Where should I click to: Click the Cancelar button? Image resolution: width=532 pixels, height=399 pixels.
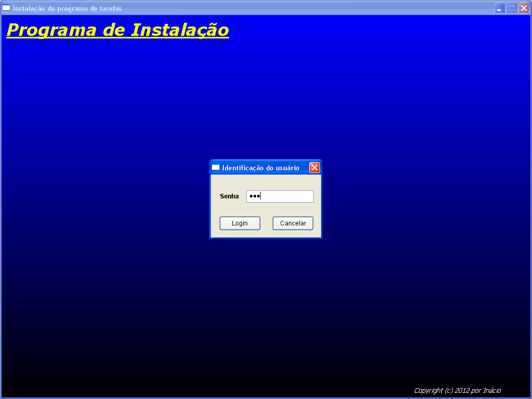point(293,223)
